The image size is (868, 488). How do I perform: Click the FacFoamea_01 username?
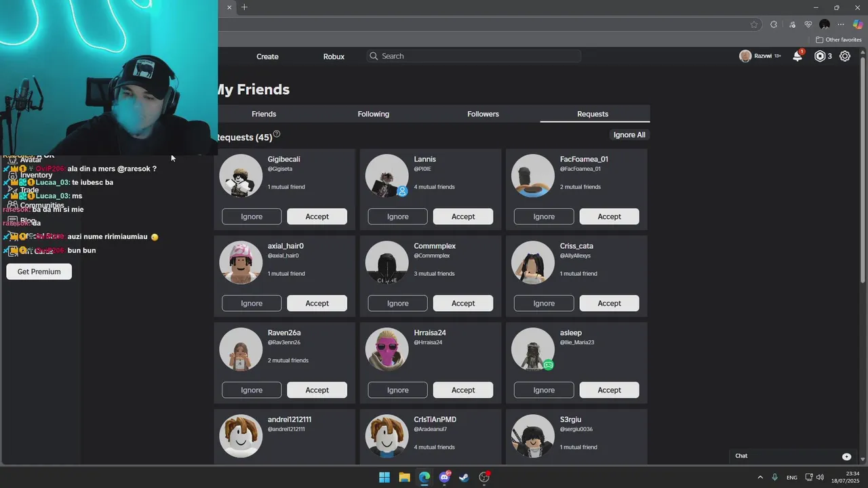click(584, 159)
